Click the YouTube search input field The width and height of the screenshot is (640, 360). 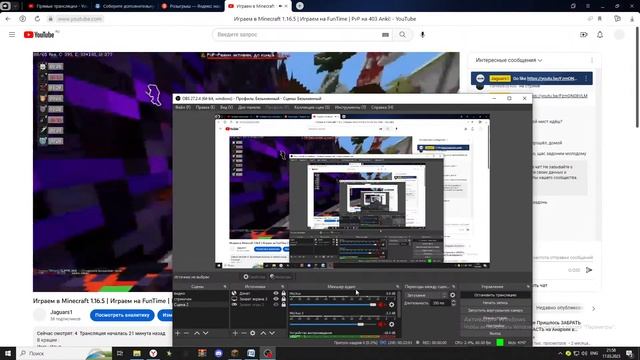pyautogui.click(x=298, y=35)
